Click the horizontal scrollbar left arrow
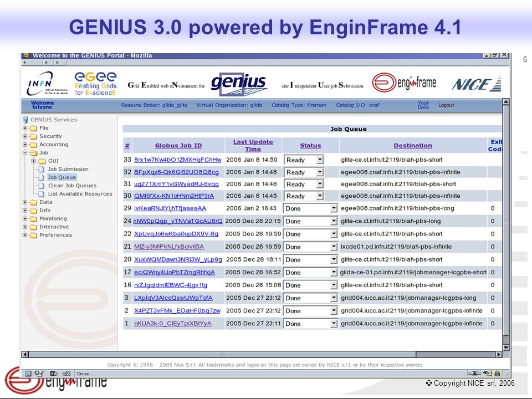 tap(25, 355)
